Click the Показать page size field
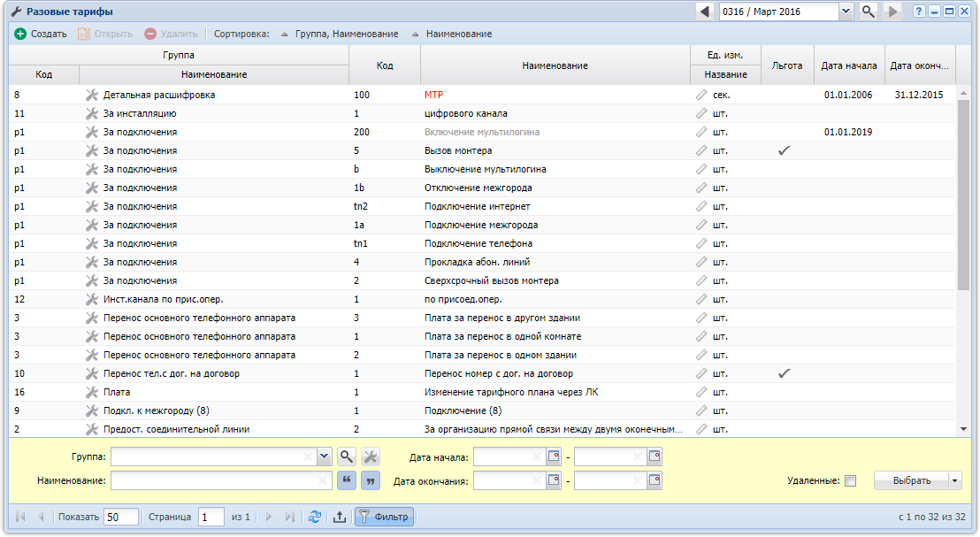The width and height of the screenshot is (980, 537). (120, 517)
